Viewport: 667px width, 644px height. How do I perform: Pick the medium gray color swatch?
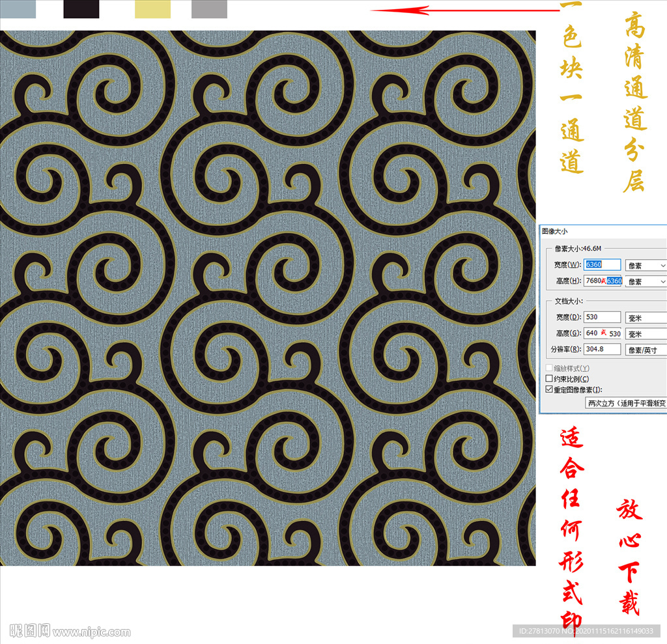click(x=209, y=9)
